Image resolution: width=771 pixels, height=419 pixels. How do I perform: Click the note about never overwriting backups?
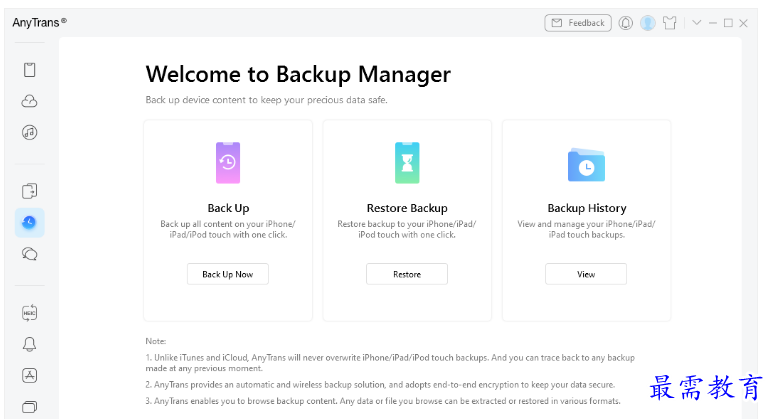390,363
